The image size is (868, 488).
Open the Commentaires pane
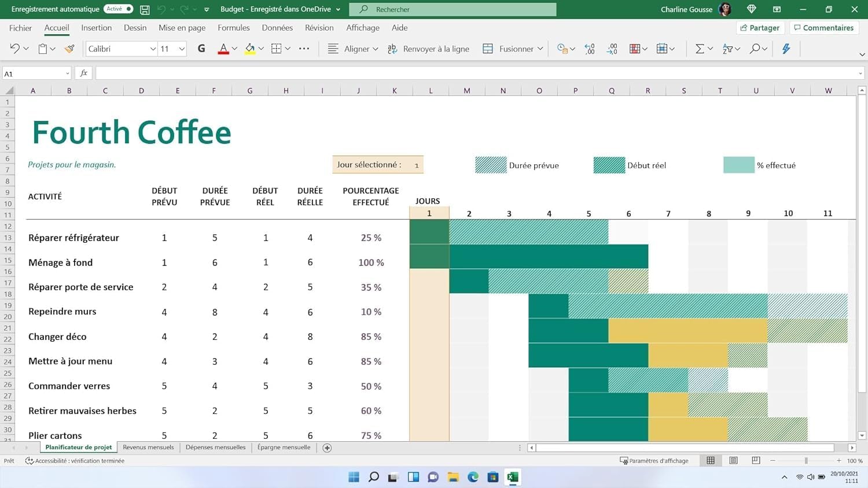(x=823, y=28)
